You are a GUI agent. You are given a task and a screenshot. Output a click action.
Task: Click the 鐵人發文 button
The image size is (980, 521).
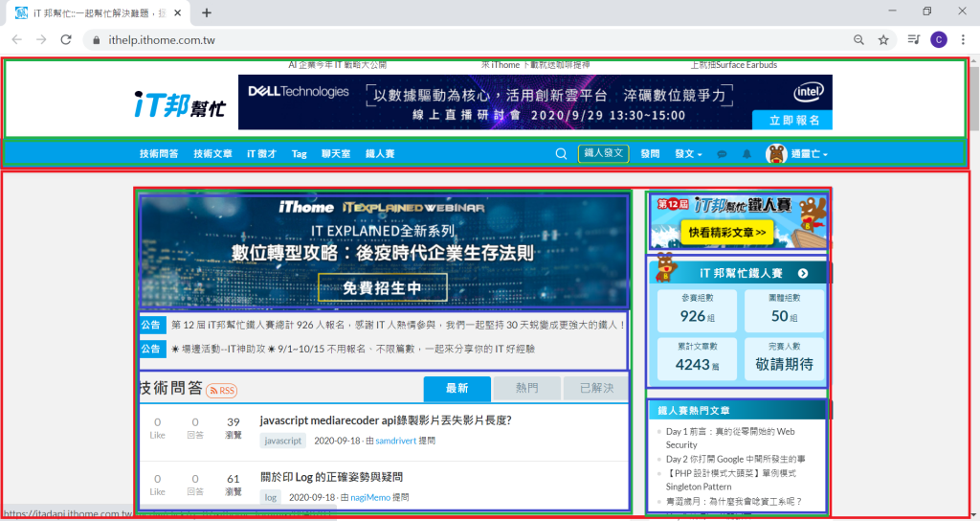click(603, 153)
